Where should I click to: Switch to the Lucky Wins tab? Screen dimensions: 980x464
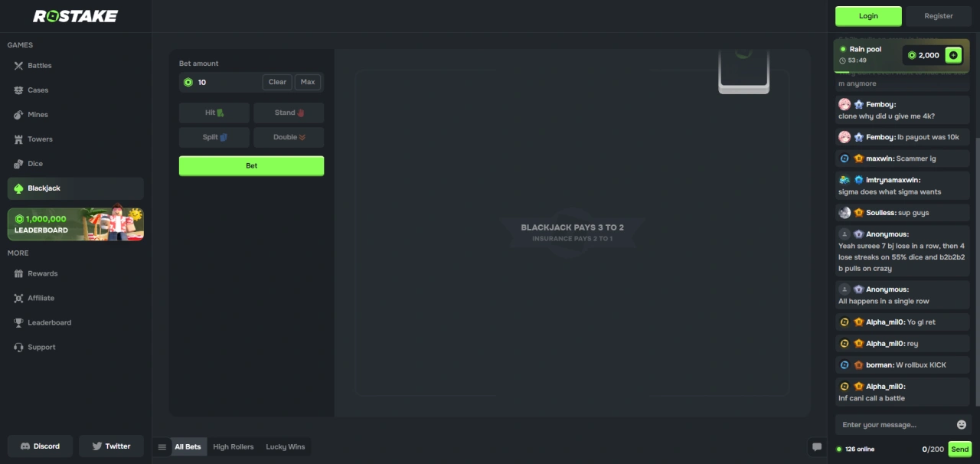pyautogui.click(x=285, y=447)
